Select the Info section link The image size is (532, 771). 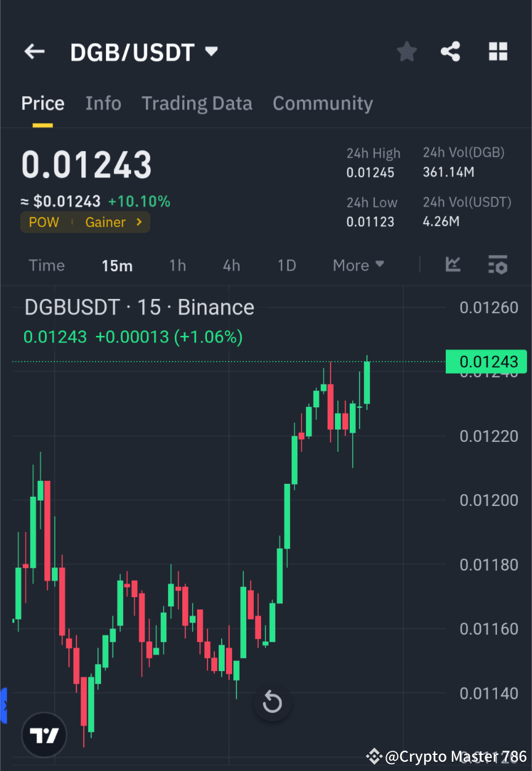(103, 104)
